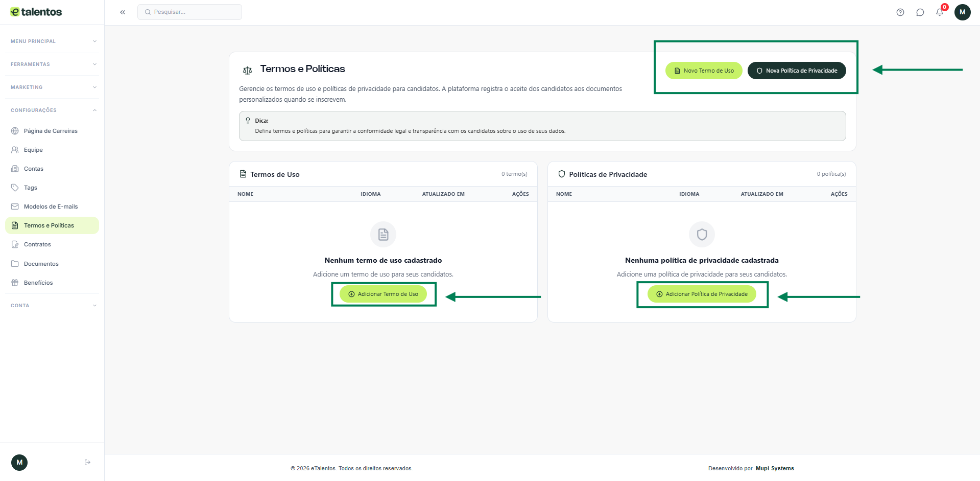Open Página de Carreiras menu item

tap(51, 131)
